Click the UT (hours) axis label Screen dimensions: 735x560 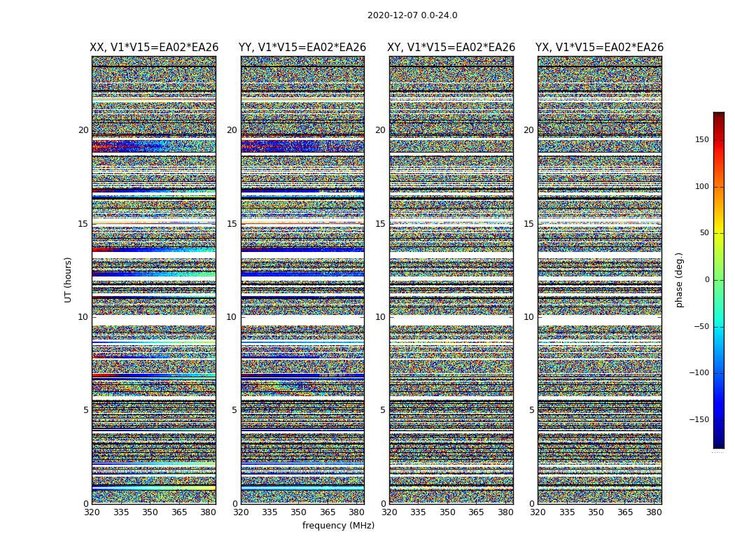tap(68, 280)
